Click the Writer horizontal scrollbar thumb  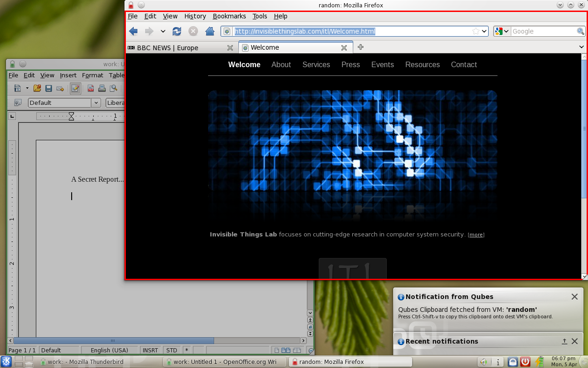tap(113, 340)
